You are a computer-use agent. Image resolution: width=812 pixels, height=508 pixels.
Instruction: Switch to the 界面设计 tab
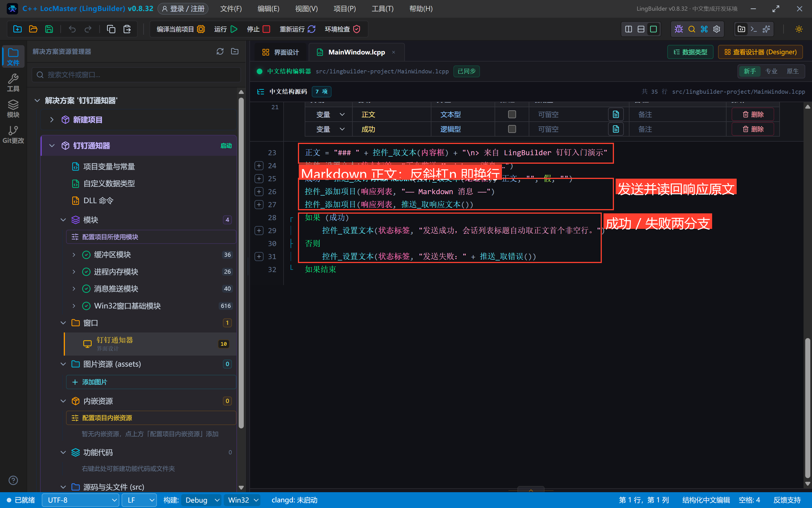point(280,52)
